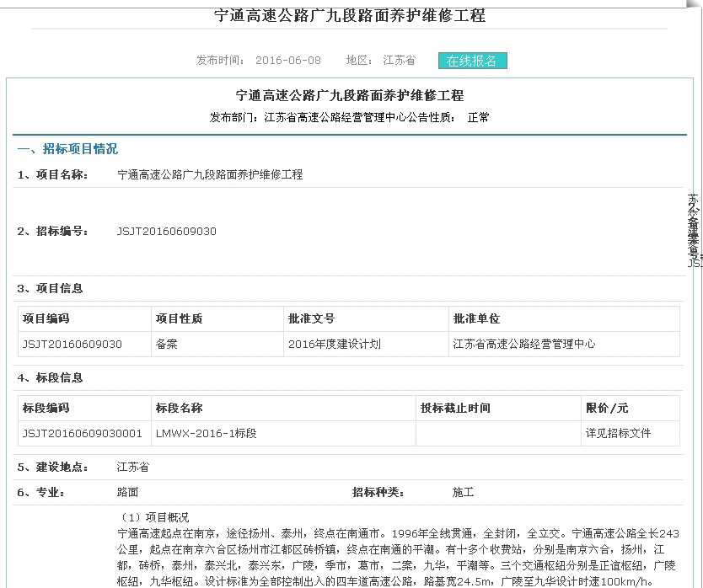
Task: Click the 江苏省 value next to 5、建设地点
Action: (133, 467)
